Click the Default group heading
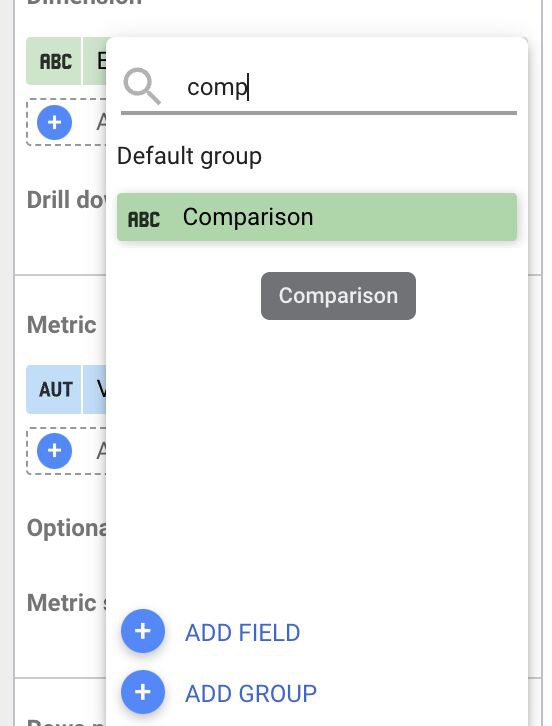 click(189, 156)
